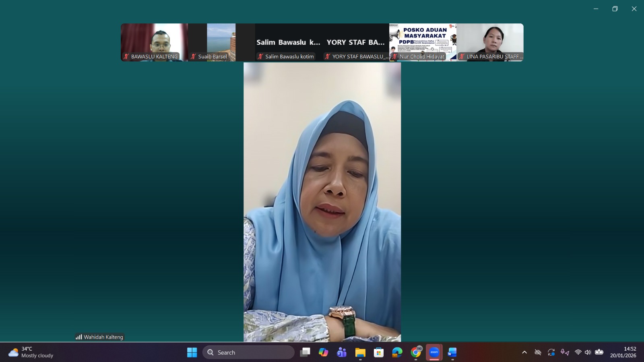Screen dimensions: 644x362
Task: Click muted mic icon on YORY STAF BAWASLU
Action: [x=328, y=56]
